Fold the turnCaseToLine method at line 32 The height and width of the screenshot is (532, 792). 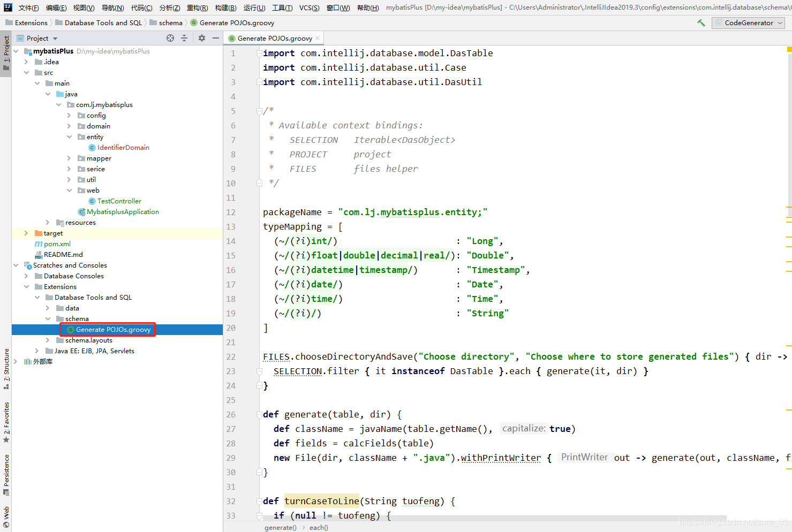(x=259, y=501)
